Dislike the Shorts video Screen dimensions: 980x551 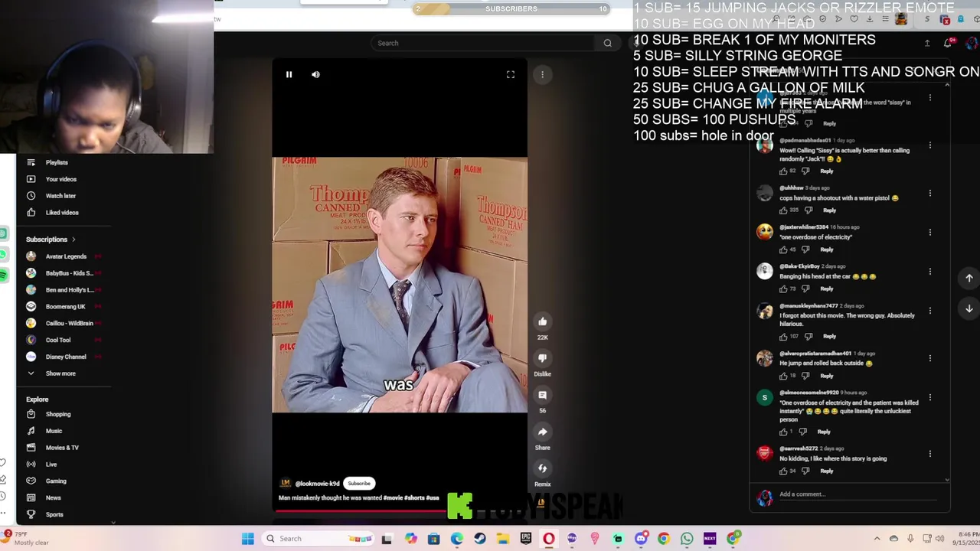coord(542,358)
